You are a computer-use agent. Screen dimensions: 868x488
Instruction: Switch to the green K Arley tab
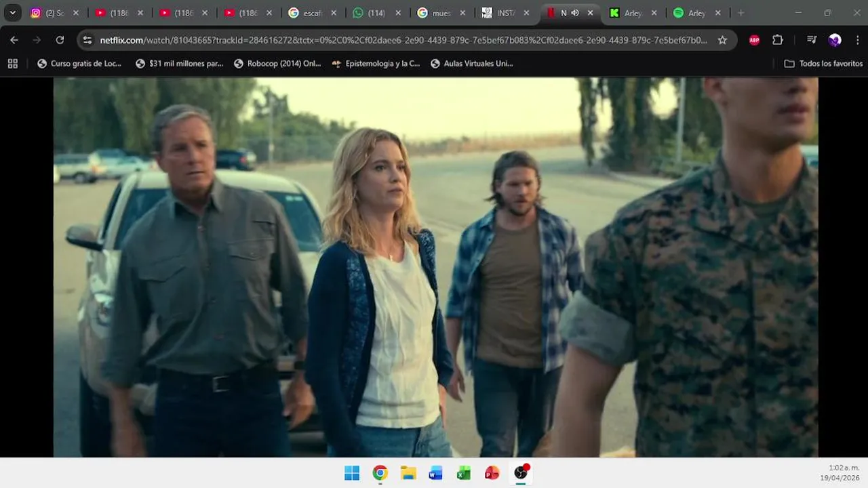(x=632, y=13)
